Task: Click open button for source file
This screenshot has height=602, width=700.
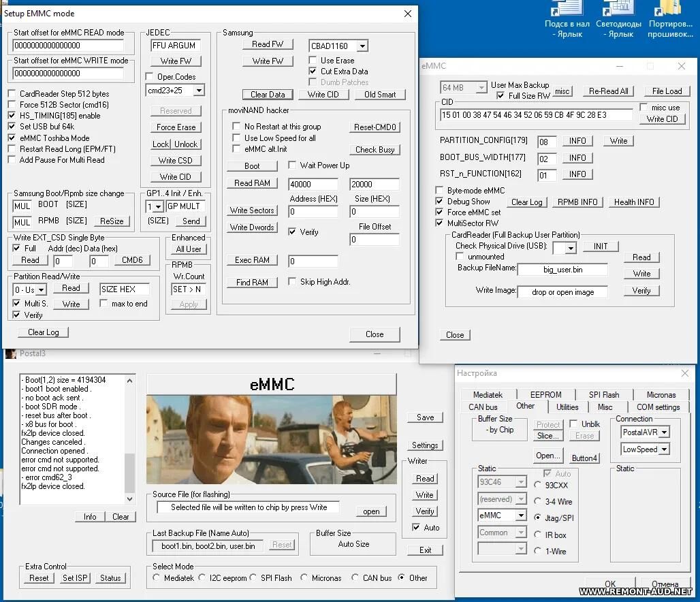Action: (371, 511)
